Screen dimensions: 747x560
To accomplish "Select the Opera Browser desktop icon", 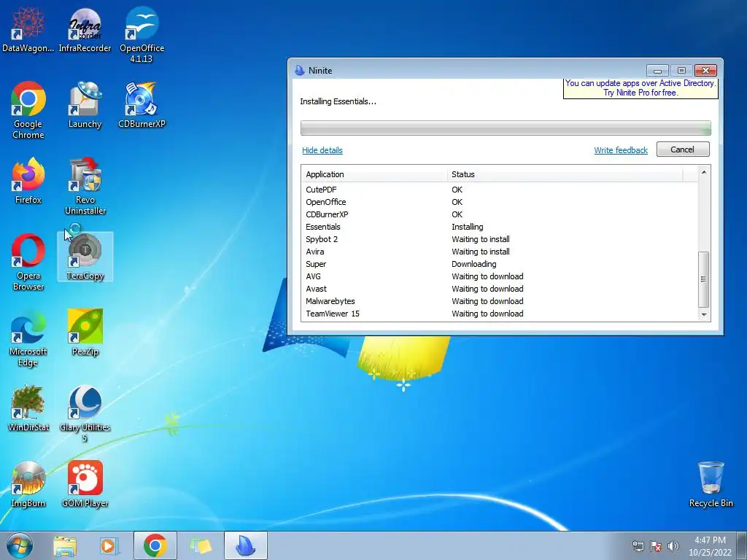I will pos(28,262).
